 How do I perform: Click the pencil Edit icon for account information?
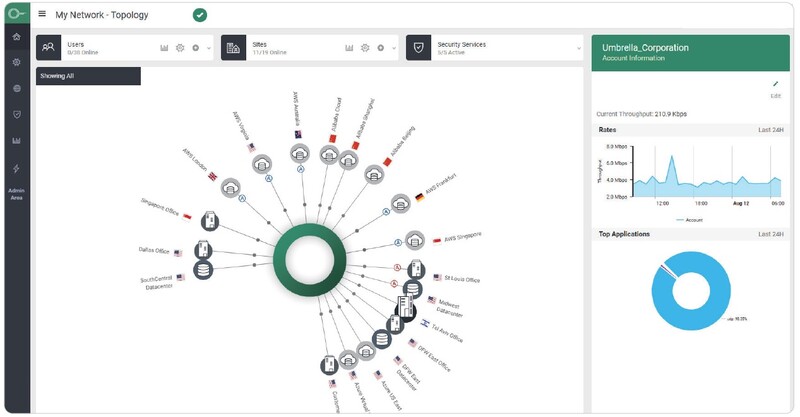click(x=775, y=84)
